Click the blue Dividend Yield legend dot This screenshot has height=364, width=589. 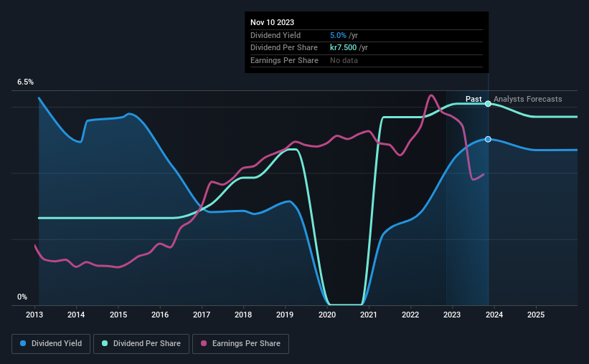point(23,343)
